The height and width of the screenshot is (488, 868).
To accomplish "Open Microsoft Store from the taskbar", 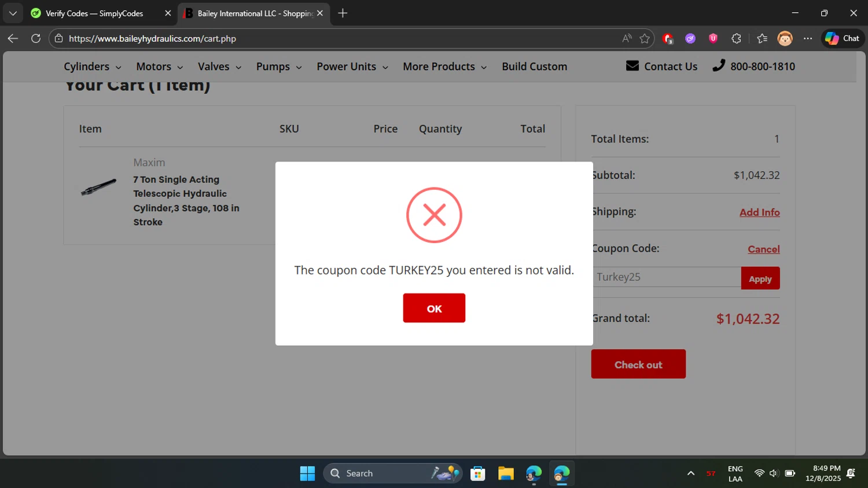I will pyautogui.click(x=478, y=474).
